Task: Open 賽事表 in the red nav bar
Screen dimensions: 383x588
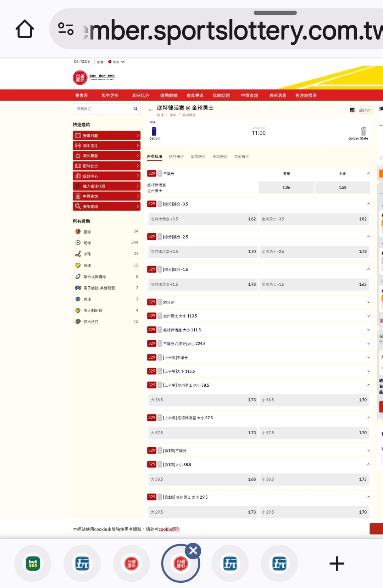Action: [x=82, y=95]
